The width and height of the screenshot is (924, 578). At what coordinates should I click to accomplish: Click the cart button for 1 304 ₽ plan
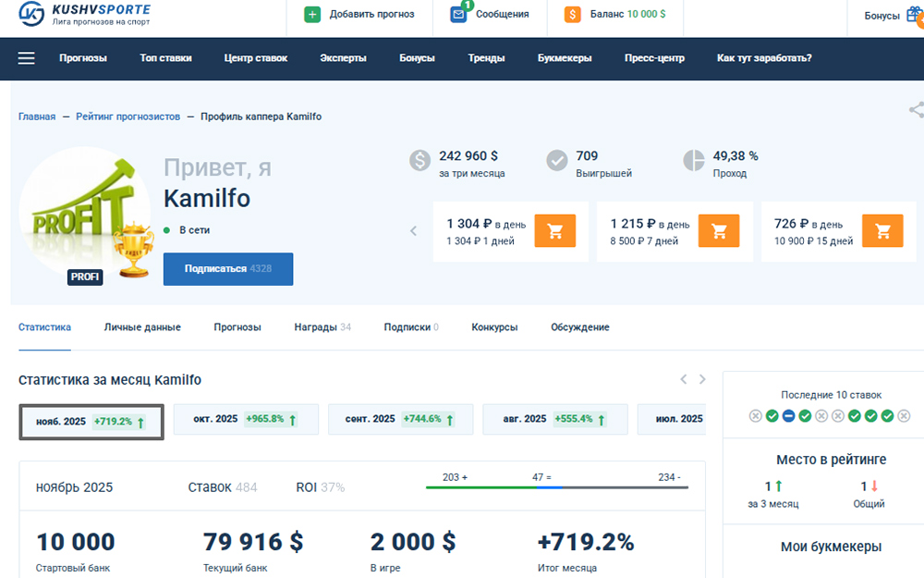coord(554,231)
